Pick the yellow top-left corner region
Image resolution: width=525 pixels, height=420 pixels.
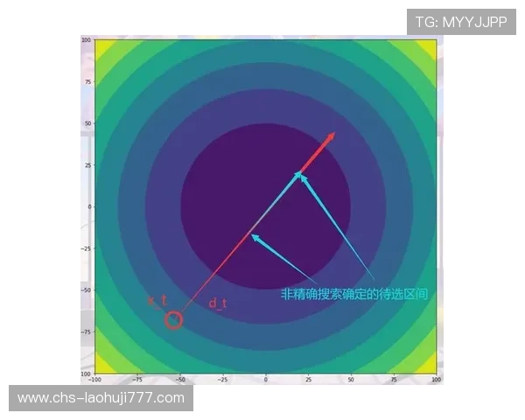(102, 46)
